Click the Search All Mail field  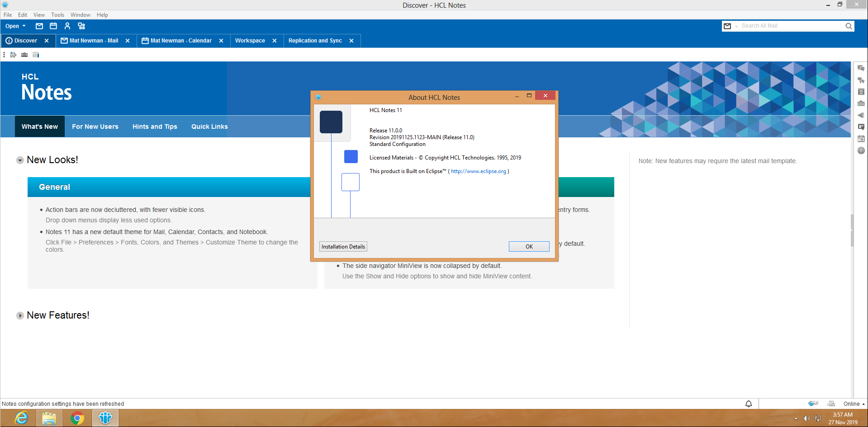click(x=791, y=26)
